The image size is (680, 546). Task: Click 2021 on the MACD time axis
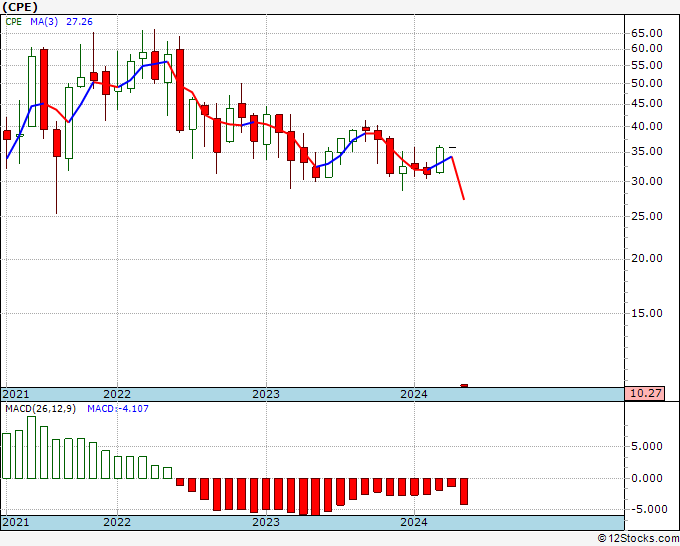[16, 522]
